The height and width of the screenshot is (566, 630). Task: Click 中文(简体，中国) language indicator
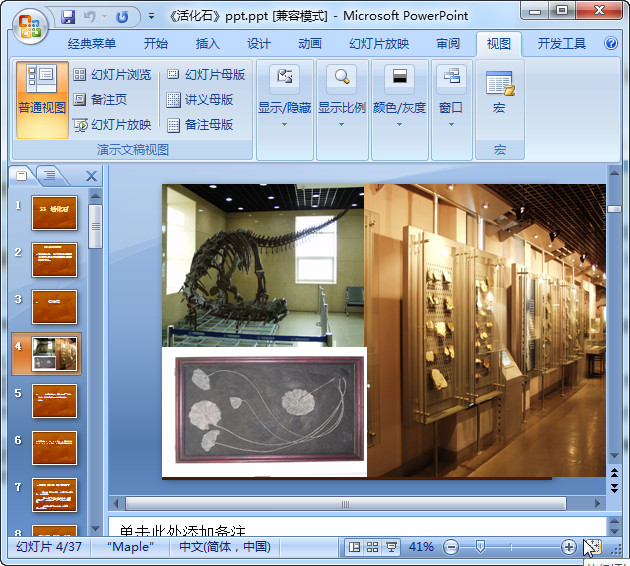click(x=225, y=547)
